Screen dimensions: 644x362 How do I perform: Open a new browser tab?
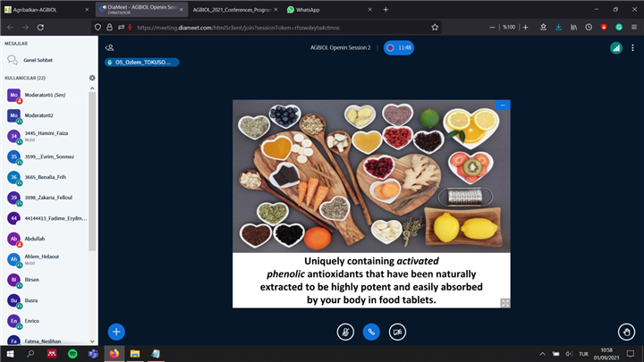[386, 10]
